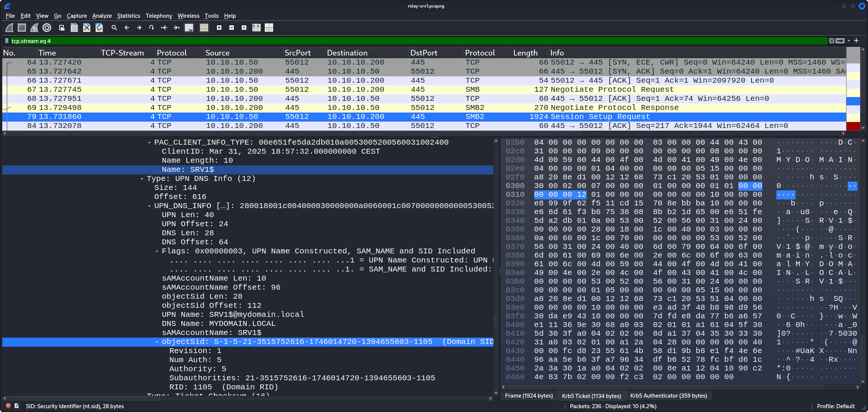Collapse the UPN_DNS_INFO subtree
The width and height of the screenshot is (868, 412).
[x=149, y=206]
